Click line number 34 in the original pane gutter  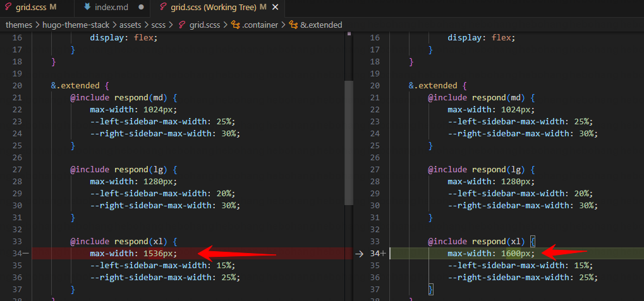point(17,254)
